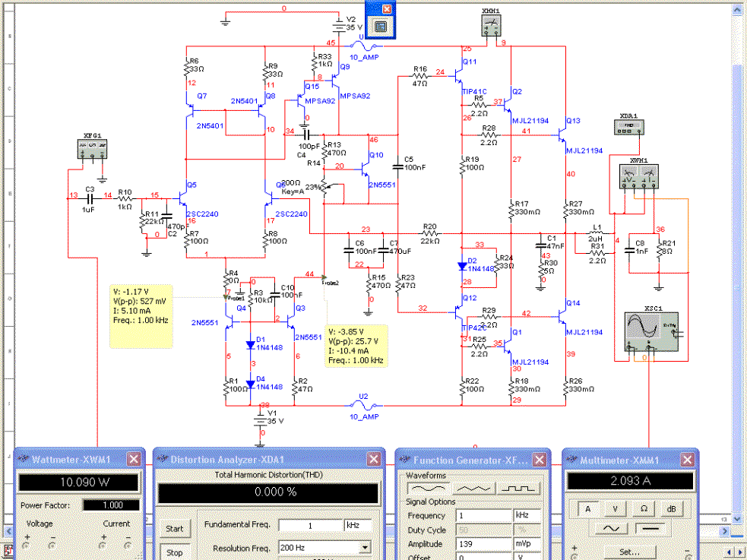
Task: Close the small floating toolbar window
Action: [x=388, y=8]
